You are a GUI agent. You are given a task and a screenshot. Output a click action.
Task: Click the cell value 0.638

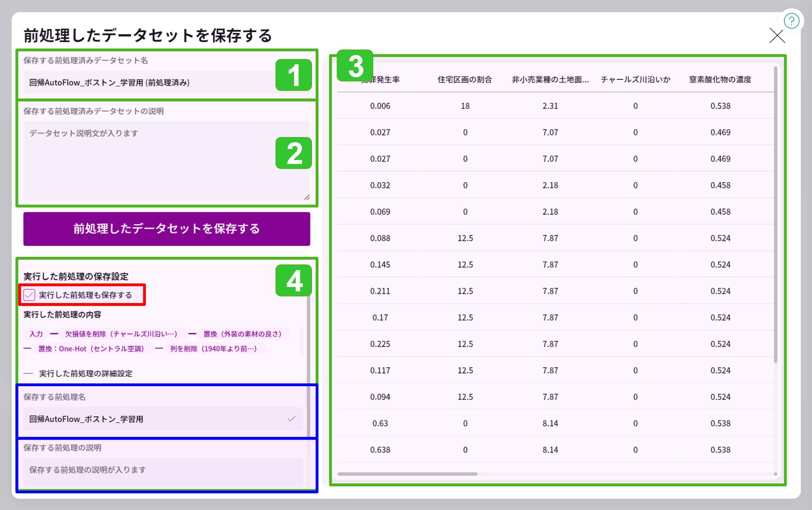point(380,450)
